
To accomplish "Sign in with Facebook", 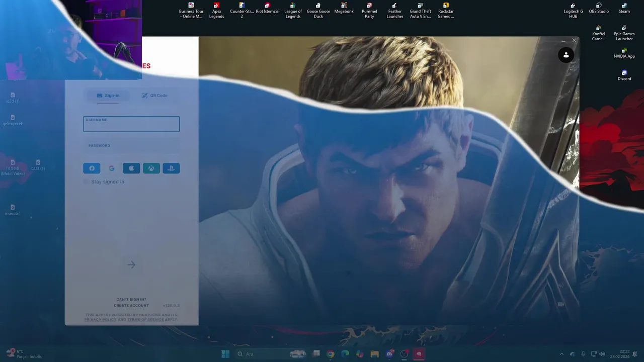I will pos(92,168).
